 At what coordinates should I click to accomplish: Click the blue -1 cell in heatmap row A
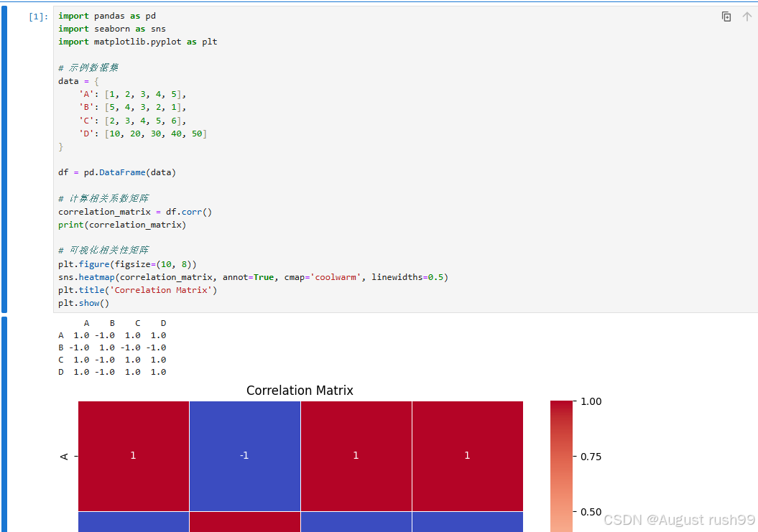pos(245,456)
